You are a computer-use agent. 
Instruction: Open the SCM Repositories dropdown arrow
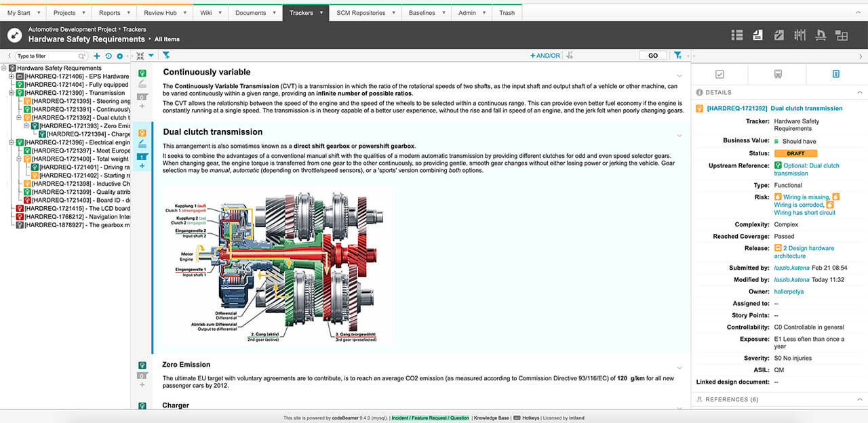(x=394, y=13)
